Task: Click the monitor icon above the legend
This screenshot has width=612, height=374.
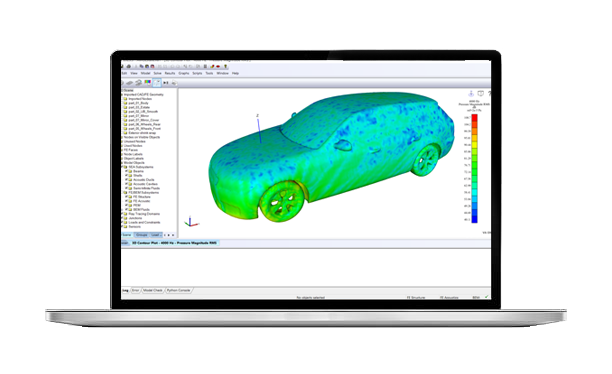Action: tap(481, 94)
